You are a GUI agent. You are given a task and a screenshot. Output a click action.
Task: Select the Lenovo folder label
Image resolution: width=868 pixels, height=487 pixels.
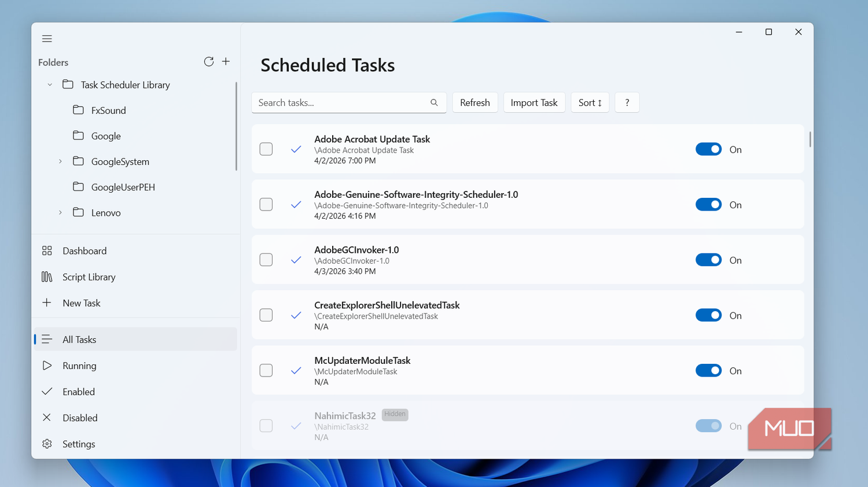point(106,213)
